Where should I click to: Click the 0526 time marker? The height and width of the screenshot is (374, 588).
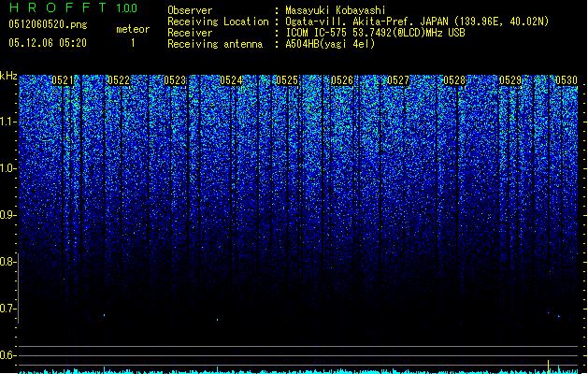click(342, 80)
